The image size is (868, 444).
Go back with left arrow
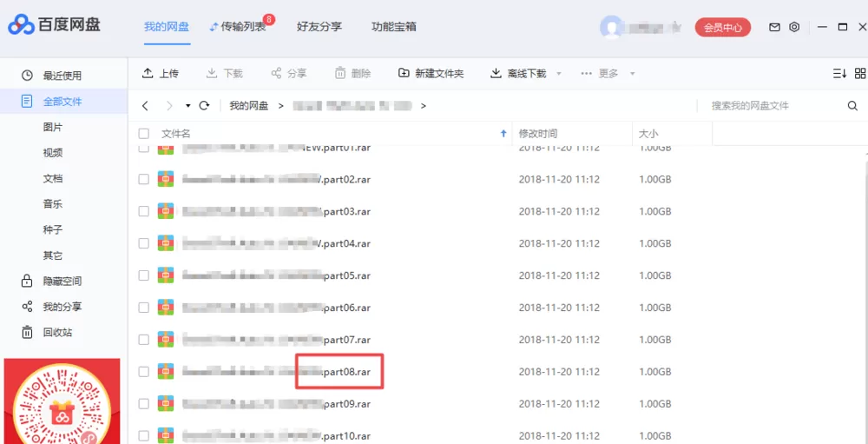(x=145, y=105)
